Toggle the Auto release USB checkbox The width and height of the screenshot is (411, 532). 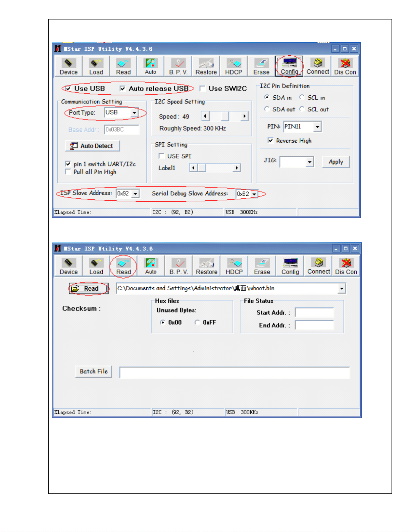tap(122, 89)
